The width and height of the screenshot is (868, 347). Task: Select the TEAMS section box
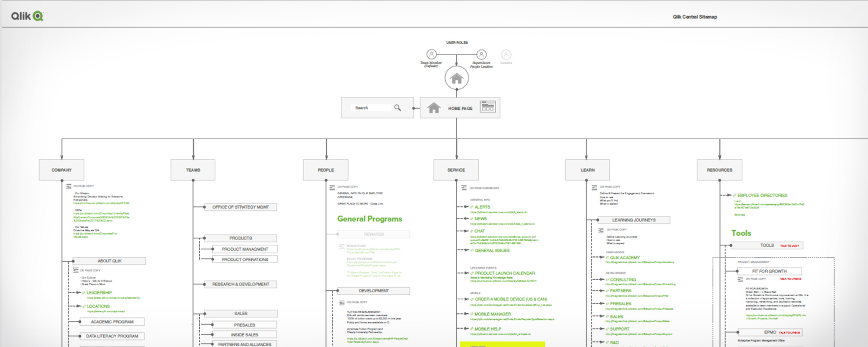(193, 170)
